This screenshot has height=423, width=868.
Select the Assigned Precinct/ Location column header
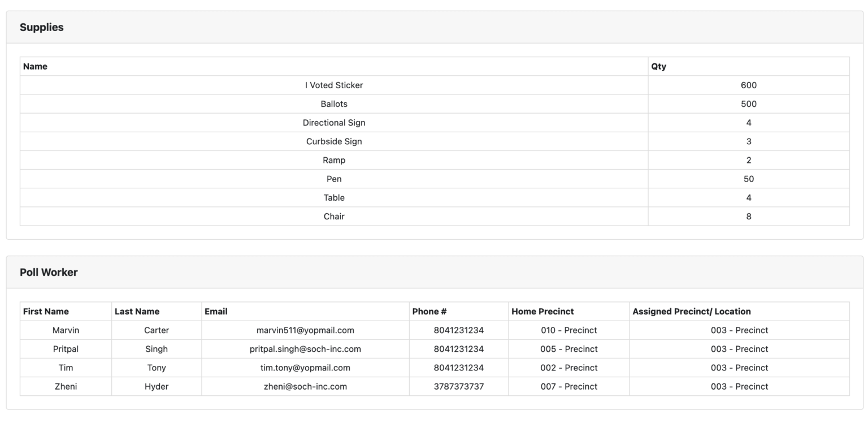691,312
